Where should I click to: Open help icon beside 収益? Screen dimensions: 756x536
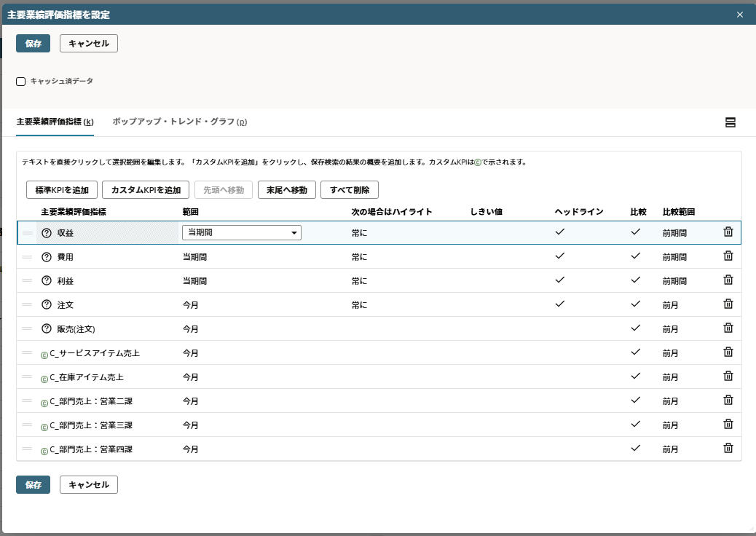pos(47,233)
